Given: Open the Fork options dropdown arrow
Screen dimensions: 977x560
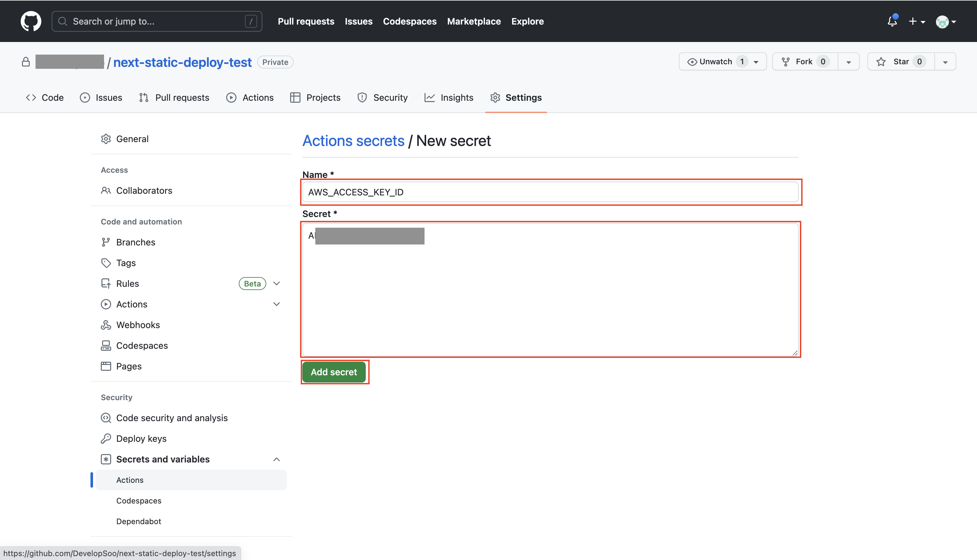Looking at the screenshot, I should pyautogui.click(x=848, y=62).
